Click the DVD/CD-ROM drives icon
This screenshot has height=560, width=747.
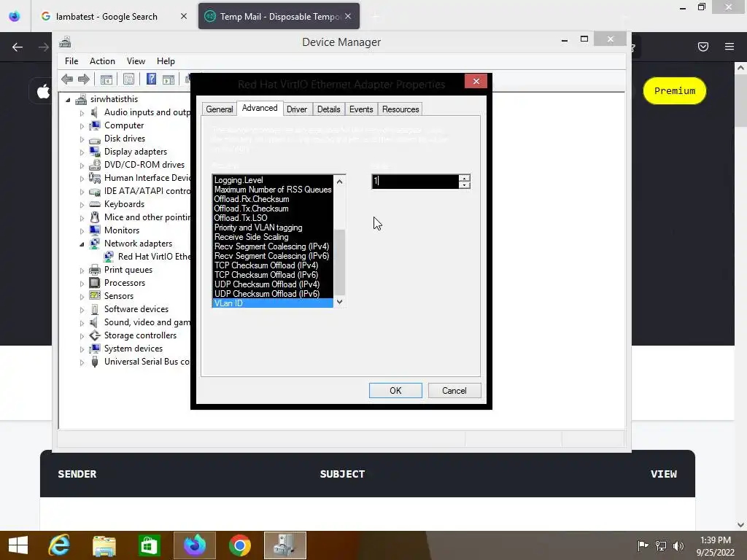click(x=95, y=165)
